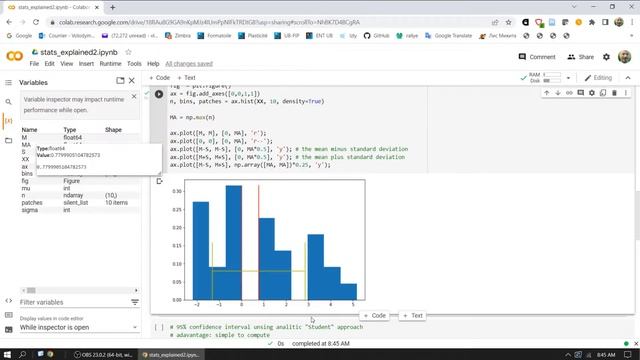Open search sidebar icon
The height and width of the screenshot is (360, 640).
pos(8,102)
